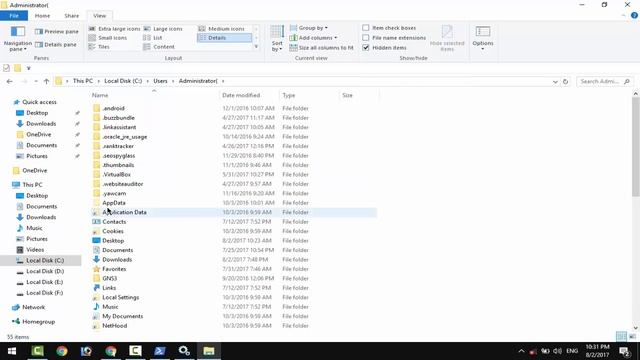
Task: Open File Explorer from taskbar
Action: [209, 351]
